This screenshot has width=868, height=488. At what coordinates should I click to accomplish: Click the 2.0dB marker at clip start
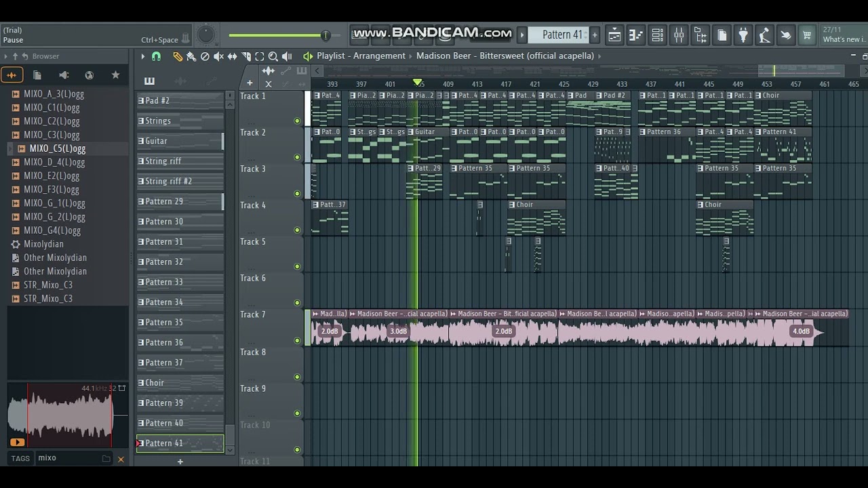pos(330,331)
